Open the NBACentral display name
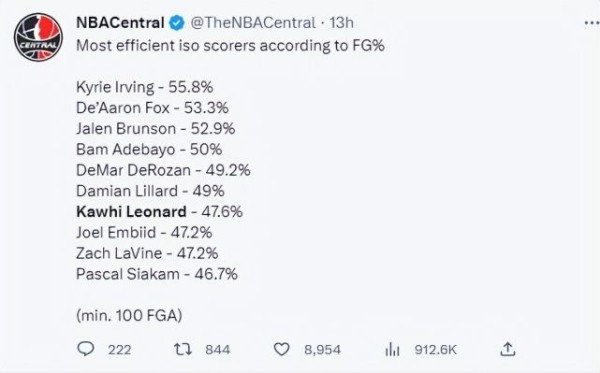 point(120,23)
